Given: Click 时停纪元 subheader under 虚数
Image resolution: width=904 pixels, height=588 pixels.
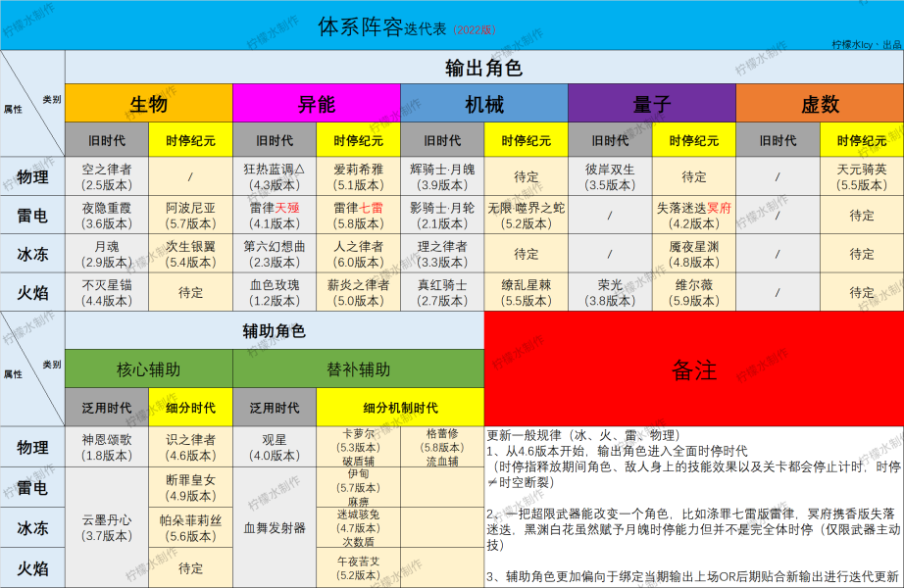Looking at the screenshot, I should [x=862, y=140].
